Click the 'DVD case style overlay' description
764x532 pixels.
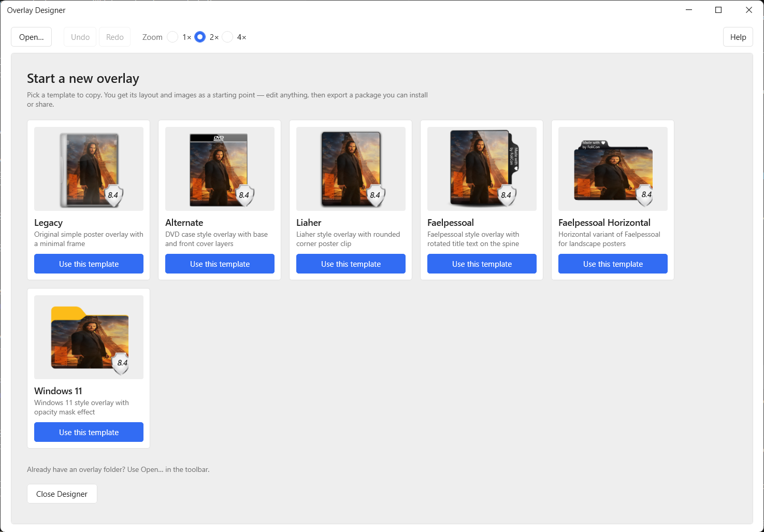(x=217, y=239)
